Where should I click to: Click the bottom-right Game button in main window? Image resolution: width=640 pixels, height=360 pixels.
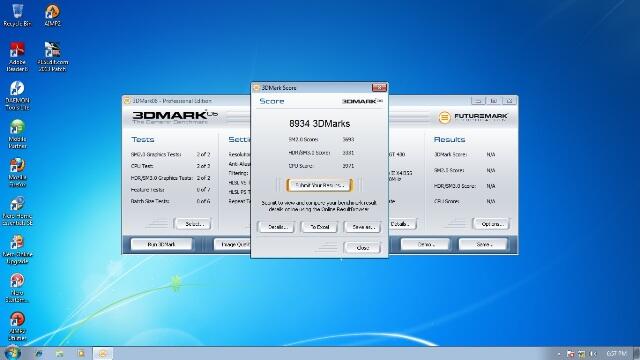(483, 244)
